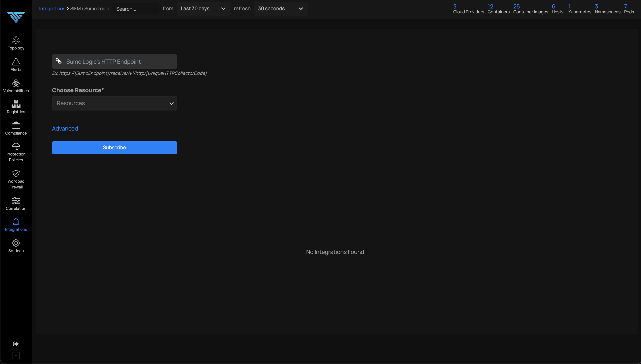641x364 pixels.
Task: Collapse the sidebar with the double-chevron
Action: point(16,356)
